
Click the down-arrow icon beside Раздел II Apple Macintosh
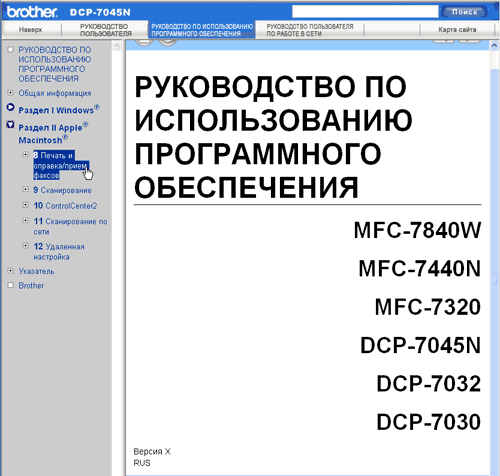coord(10,125)
